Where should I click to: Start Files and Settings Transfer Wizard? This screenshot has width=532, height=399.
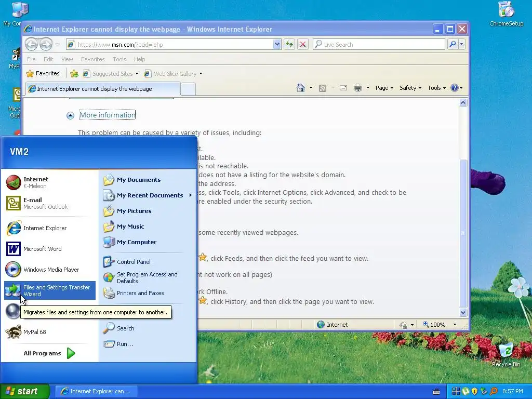[x=49, y=290]
